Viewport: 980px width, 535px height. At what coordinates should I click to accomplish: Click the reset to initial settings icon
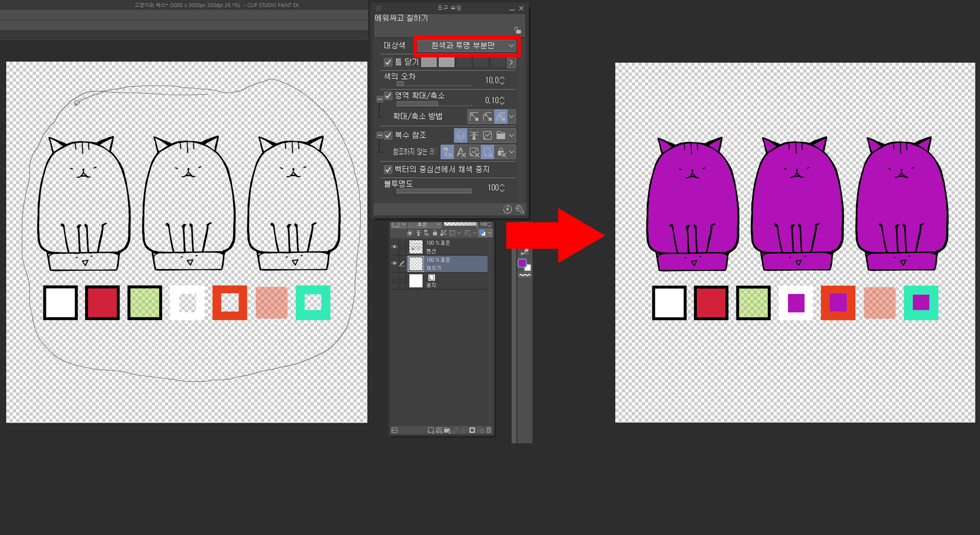click(507, 209)
